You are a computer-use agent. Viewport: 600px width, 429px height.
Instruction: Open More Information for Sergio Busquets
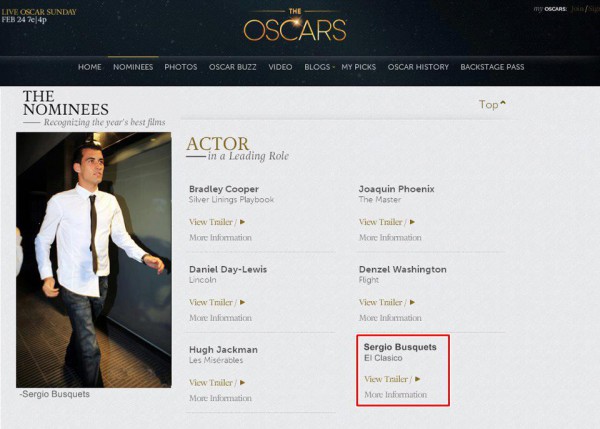pyautogui.click(x=395, y=395)
